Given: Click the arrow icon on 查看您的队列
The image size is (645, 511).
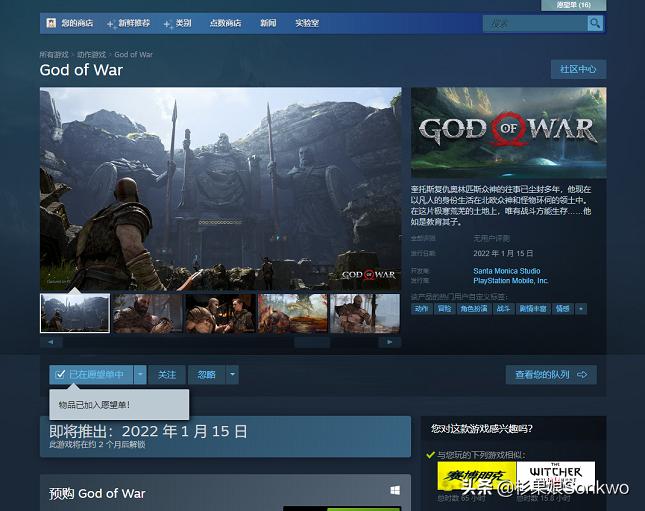Looking at the screenshot, I should (x=582, y=374).
